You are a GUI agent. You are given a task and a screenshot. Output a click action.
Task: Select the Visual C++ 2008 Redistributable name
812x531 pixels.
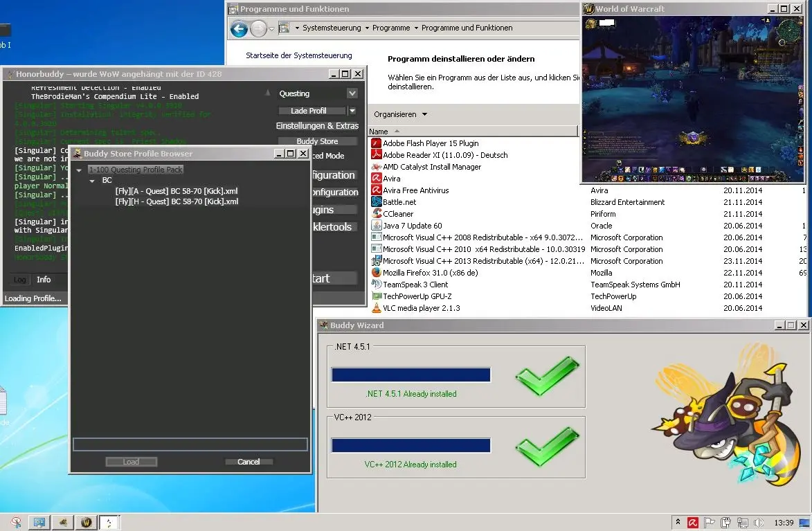[482, 237]
